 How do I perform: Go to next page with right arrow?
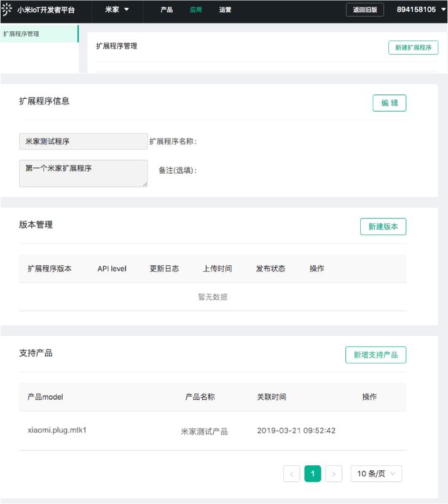pyautogui.click(x=334, y=473)
